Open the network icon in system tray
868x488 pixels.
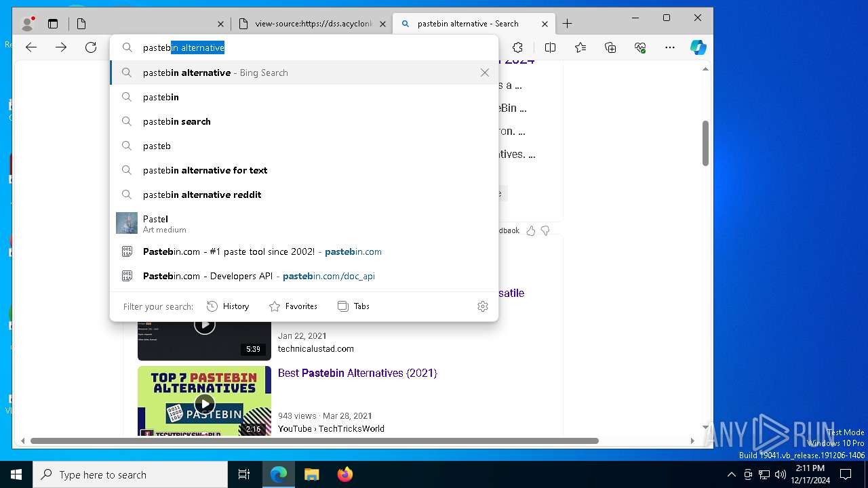pyautogui.click(x=764, y=474)
